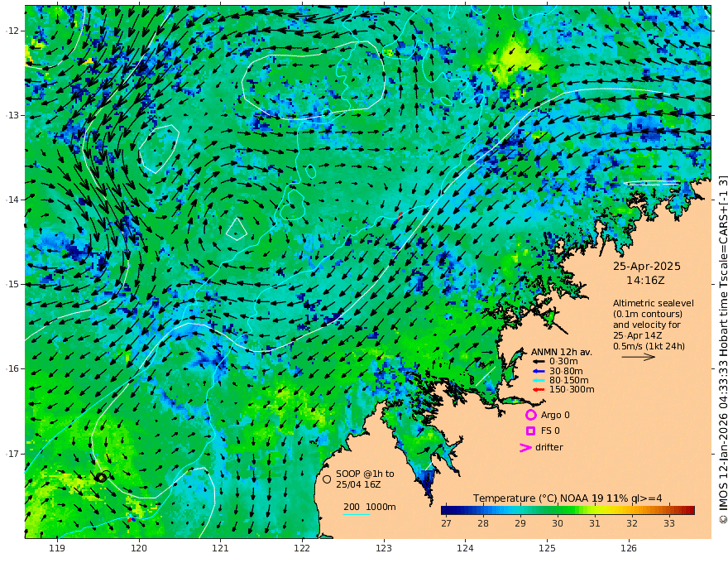Click the colorbar tick label 32

pos(632,523)
